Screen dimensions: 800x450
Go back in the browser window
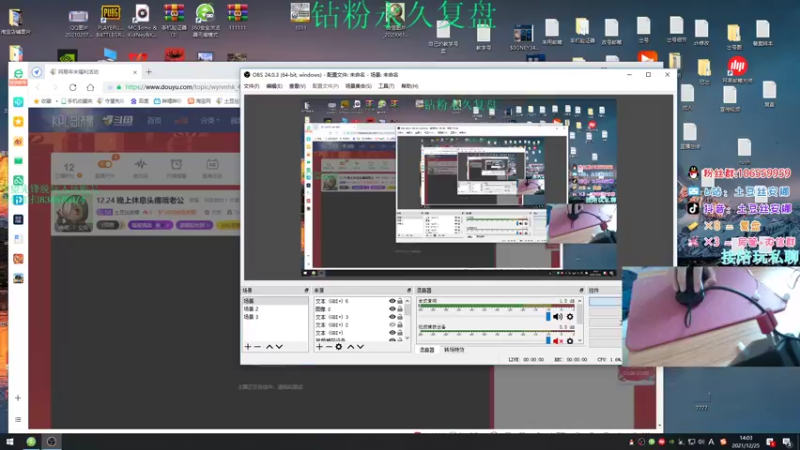pyautogui.click(x=38, y=87)
